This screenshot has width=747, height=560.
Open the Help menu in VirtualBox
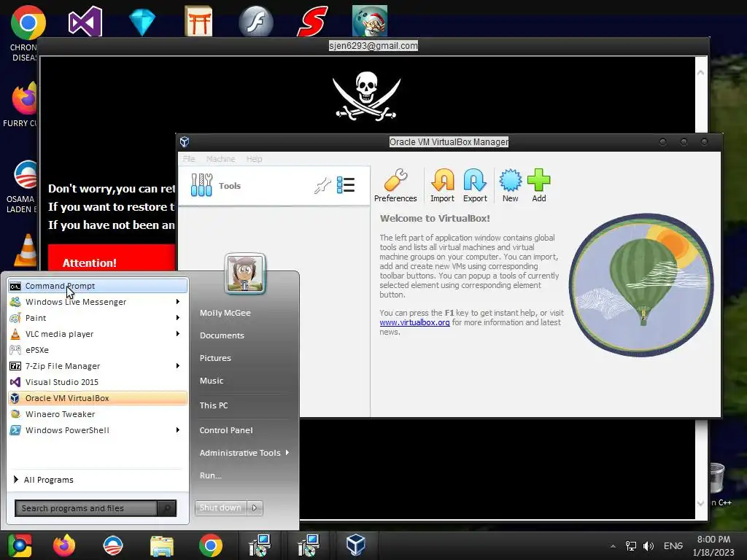pos(254,158)
